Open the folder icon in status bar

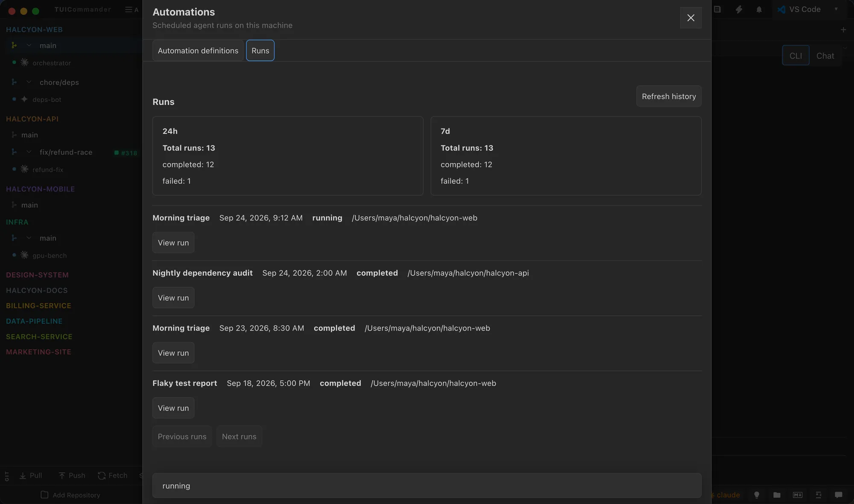click(x=777, y=495)
